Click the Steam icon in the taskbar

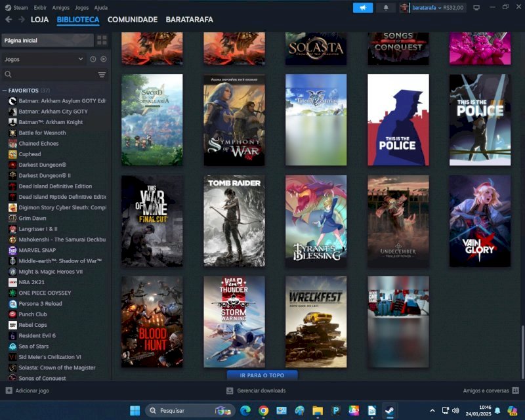[x=389, y=410]
